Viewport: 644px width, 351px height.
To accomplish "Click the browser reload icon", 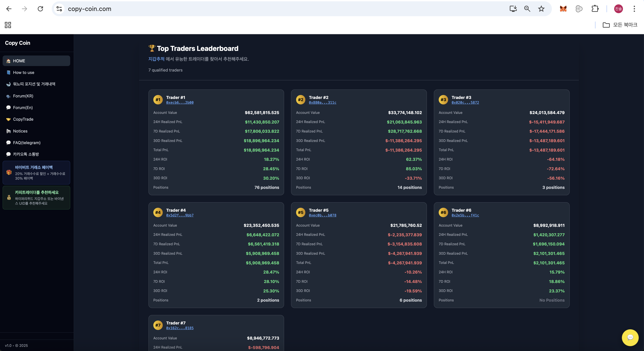I will click(40, 9).
